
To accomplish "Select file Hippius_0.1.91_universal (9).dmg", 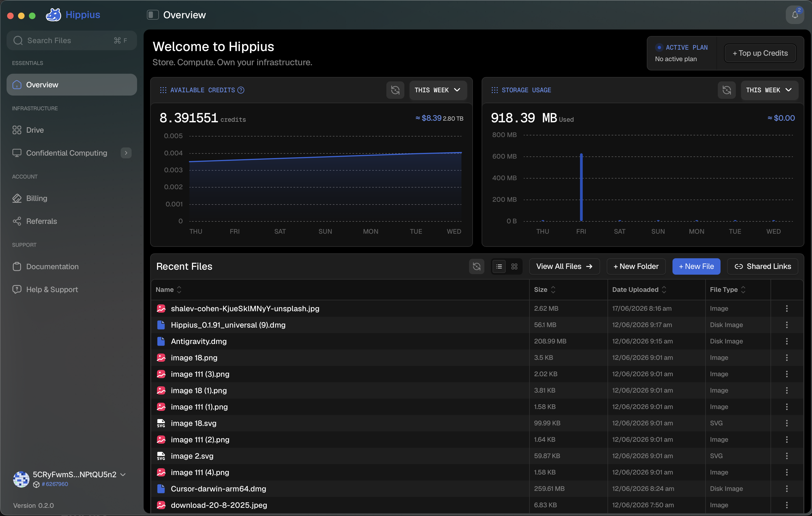I will pos(228,325).
